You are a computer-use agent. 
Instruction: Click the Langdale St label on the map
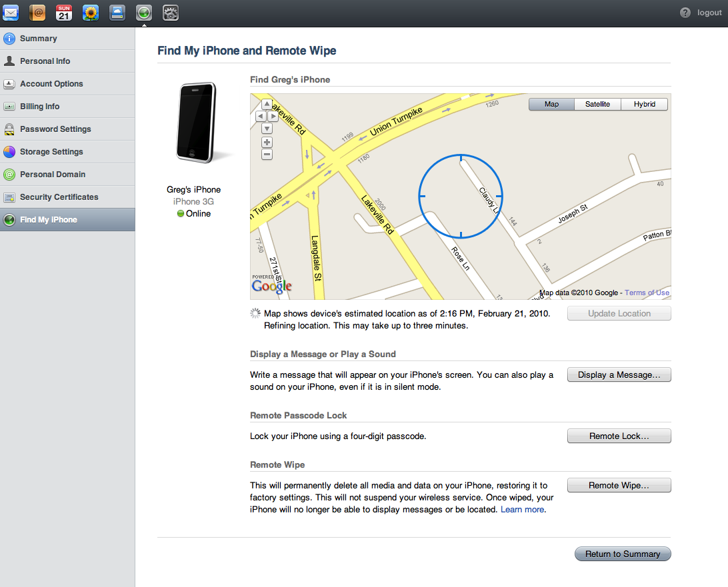click(316, 258)
